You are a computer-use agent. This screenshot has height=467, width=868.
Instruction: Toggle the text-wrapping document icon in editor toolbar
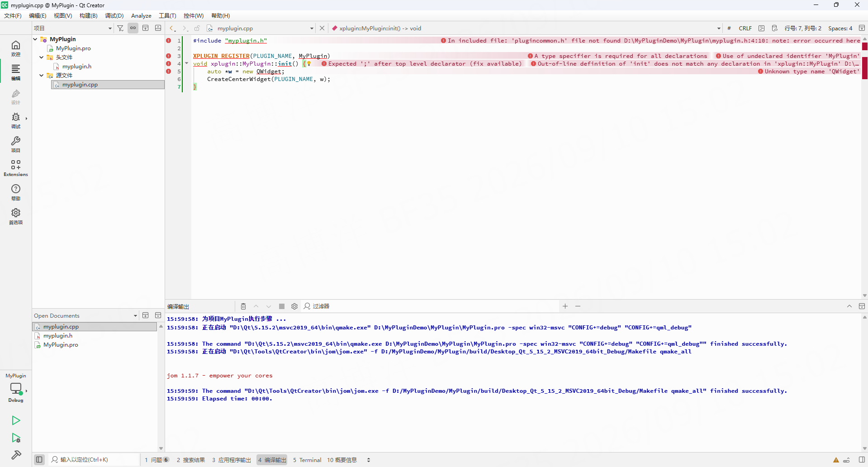tap(762, 28)
